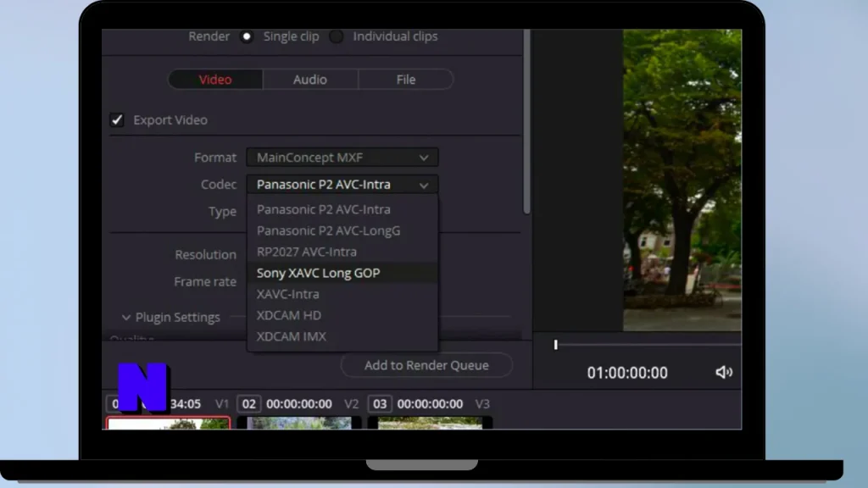Click the Resolution label
The height and width of the screenshot is (488, 868).
(x=205, y=254)
